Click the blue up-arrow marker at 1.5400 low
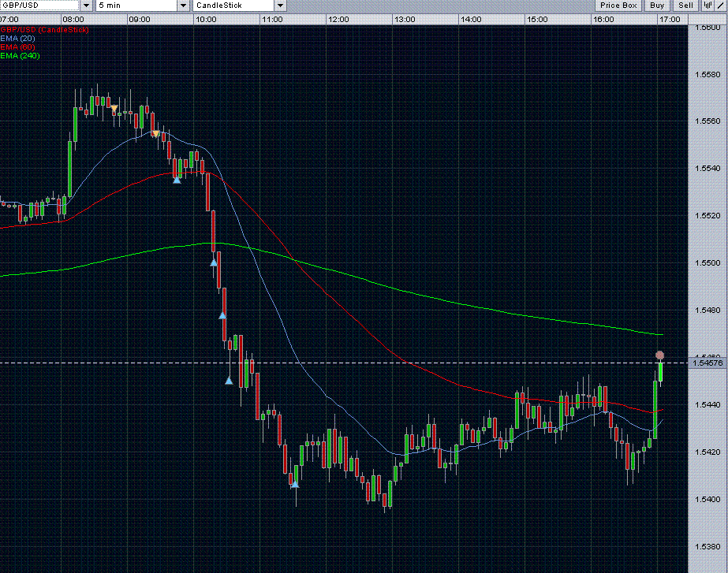728x573 pixels. point(295,484)
